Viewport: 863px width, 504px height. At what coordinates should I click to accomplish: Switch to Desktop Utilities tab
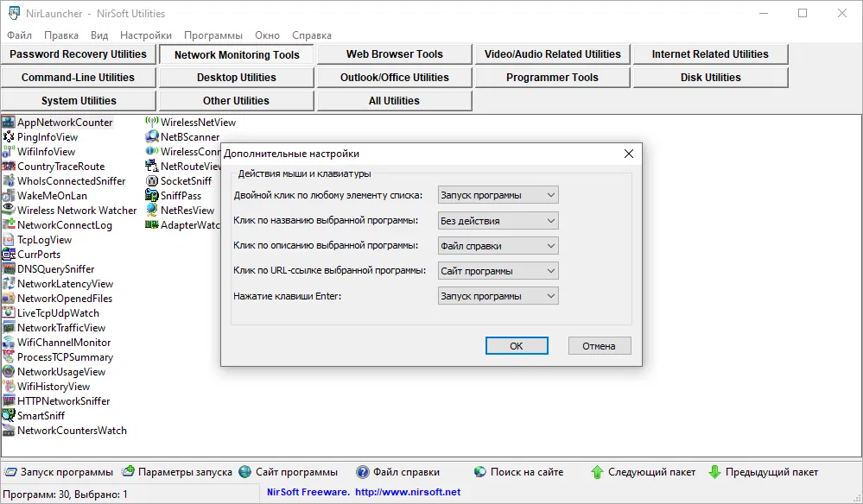[x=237, y=78]
